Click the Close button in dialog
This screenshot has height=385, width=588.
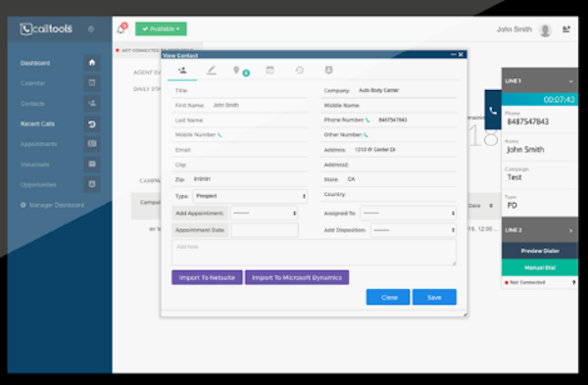(x=388, y=297)
